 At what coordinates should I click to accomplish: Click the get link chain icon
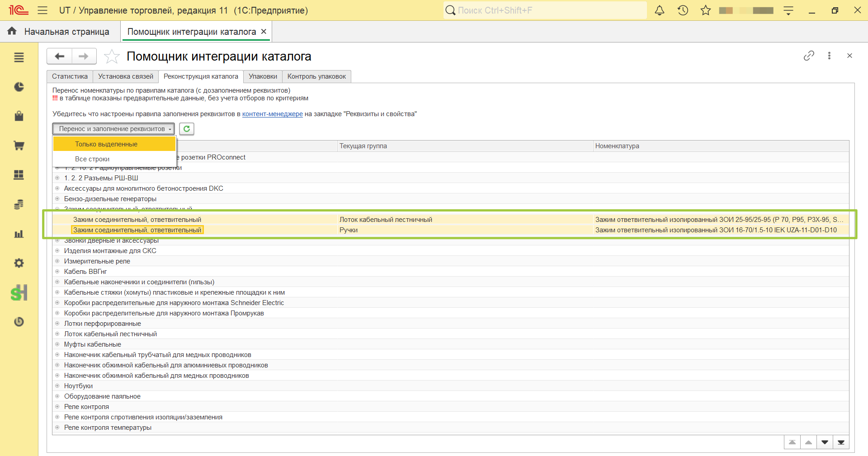tap(809, 56)
